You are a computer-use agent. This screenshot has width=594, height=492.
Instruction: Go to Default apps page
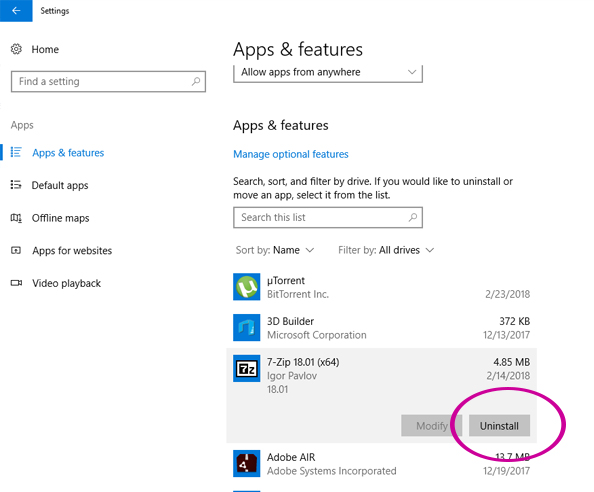60,185
